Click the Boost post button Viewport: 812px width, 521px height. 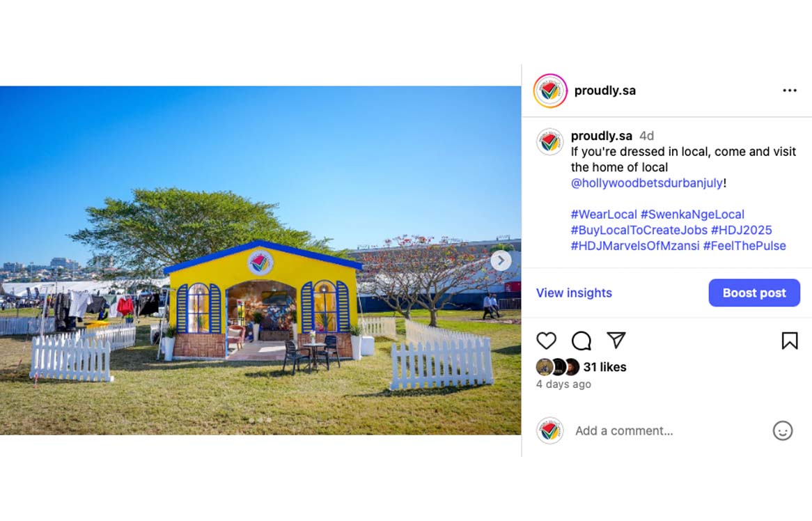point(754,293)
